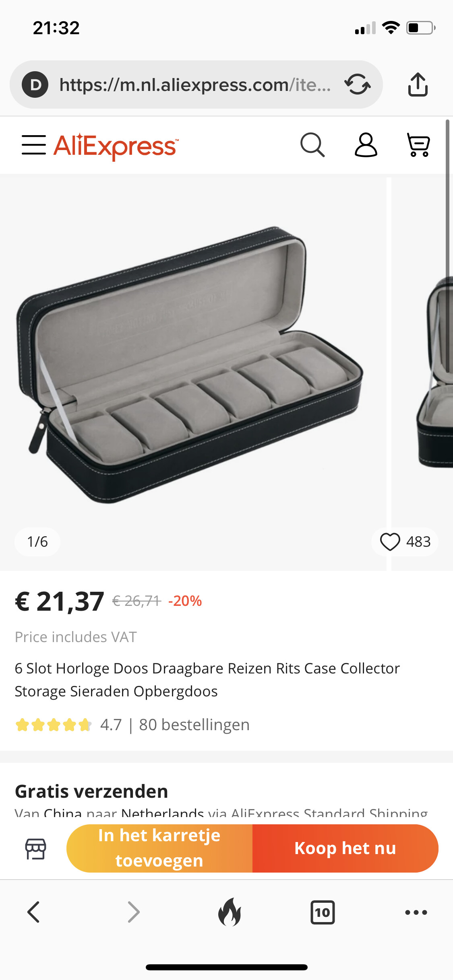Tap In het karretje toevoegen button
Screen dimensions: 453x980
159,848
